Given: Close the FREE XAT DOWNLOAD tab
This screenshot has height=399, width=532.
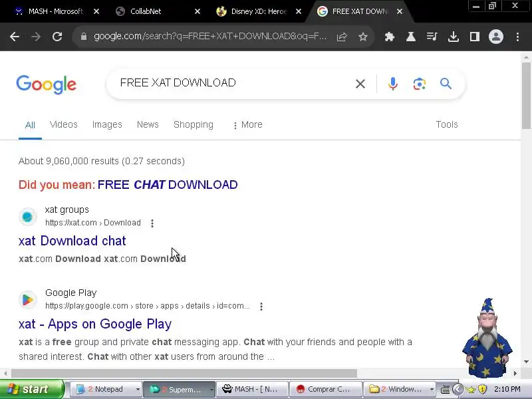Looking at the screenshot, I should click(x=400, y=11).
